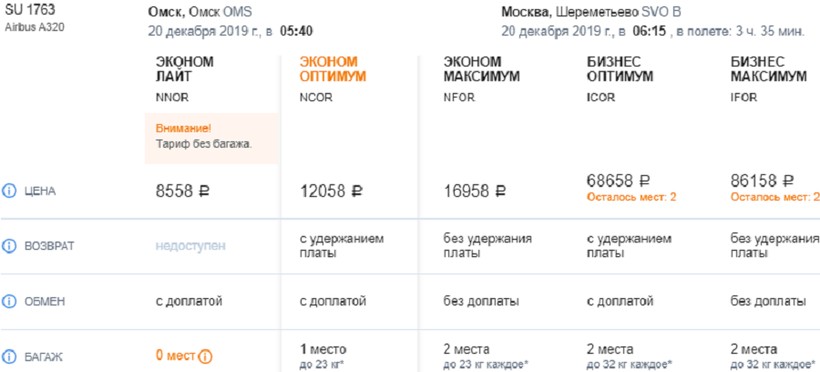Click the info icon beside БАГАЖ
Image resolution: width=820 pixels, height=372 pixels.
[x=9, y=357]
